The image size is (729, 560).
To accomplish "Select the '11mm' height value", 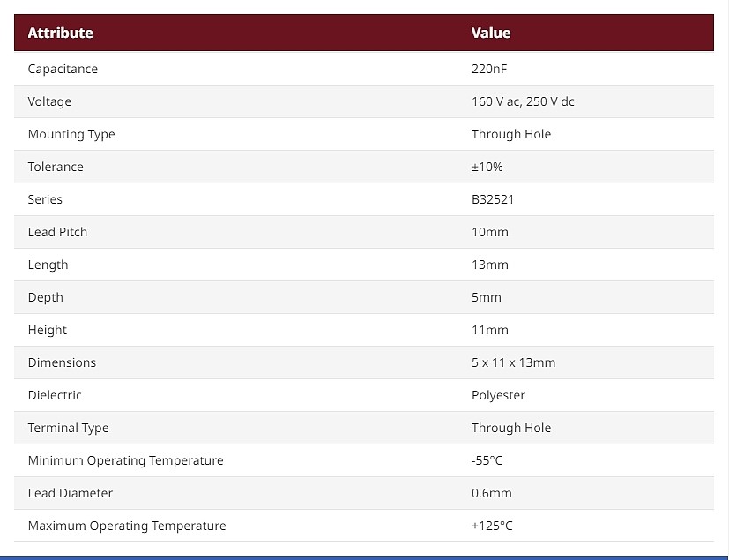I will [x=490, y=330].
